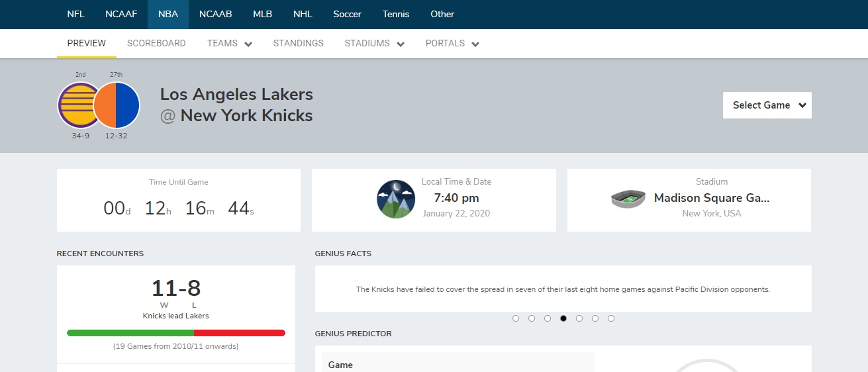Go to the Standings page

tap(298, 44)
